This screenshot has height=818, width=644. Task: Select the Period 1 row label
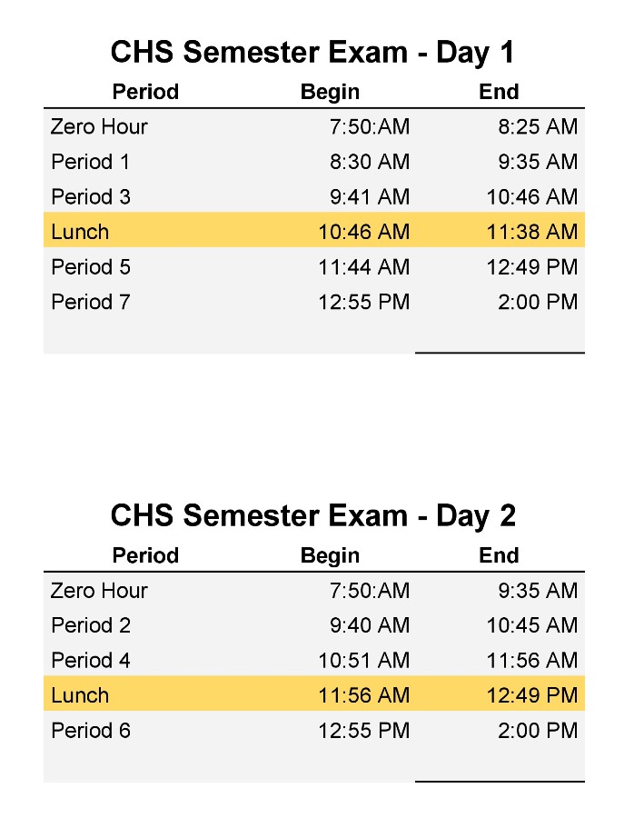point(91,162)
